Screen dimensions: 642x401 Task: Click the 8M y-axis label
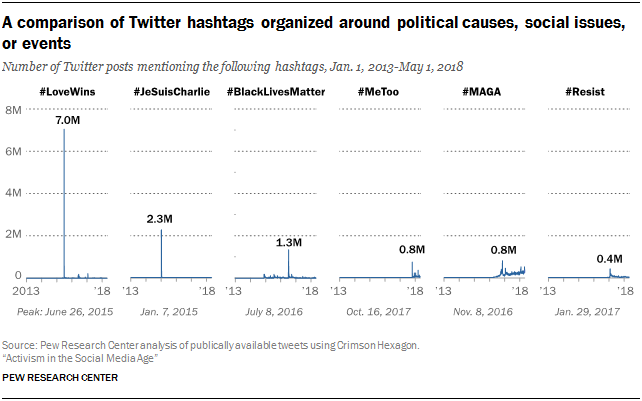coord(14,110)
